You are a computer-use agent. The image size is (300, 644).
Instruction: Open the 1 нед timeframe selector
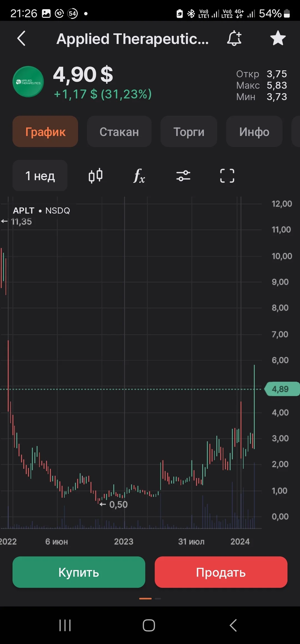[x=40, y=175]
